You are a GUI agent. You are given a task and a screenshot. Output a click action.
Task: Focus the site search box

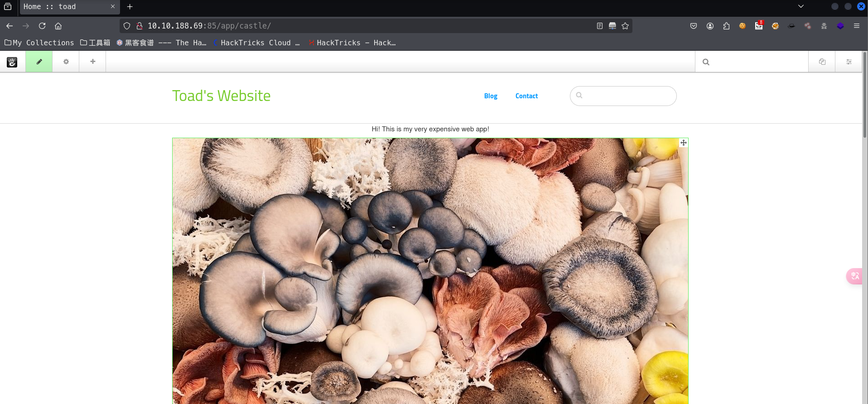pos(623,96)
